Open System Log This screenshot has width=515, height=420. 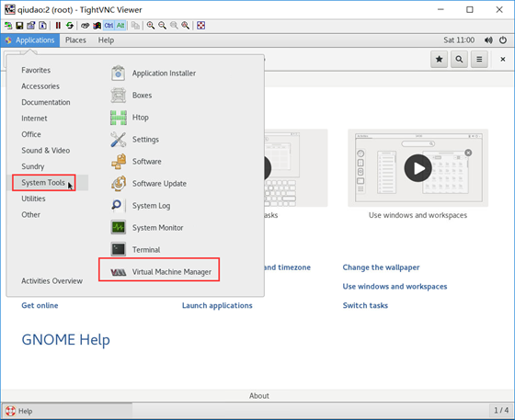141,206
